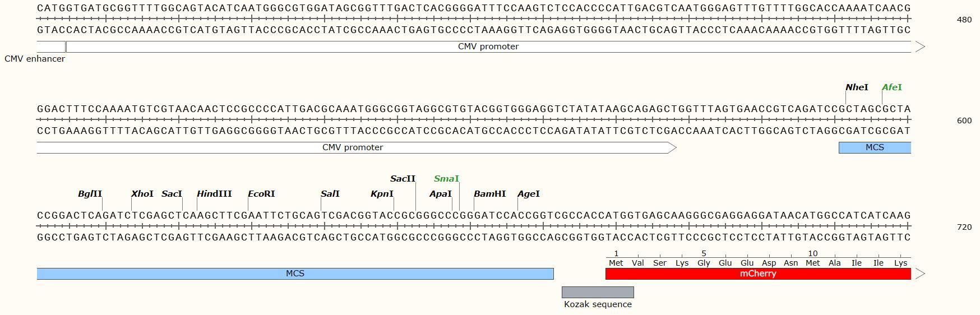Select the CMV enhancer feature label
Image resolution: width=980 pixels, height=315 pixels.
pyautogui.click(x=35, y=59)
